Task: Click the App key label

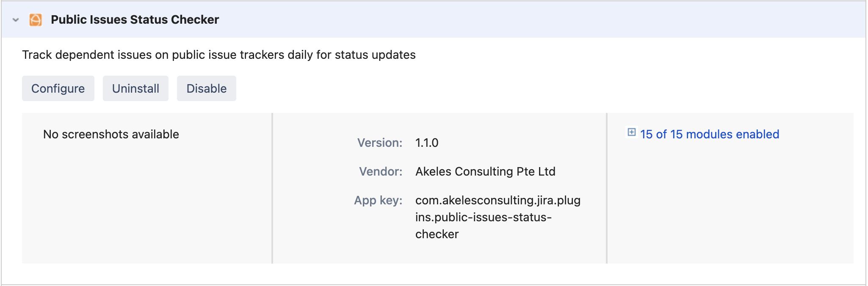Action: [378, 201]
